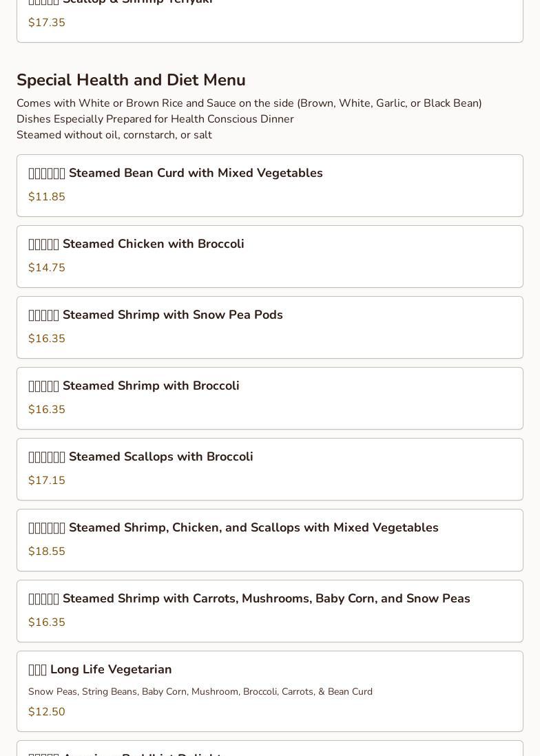
Task: Click the Special Health and Diet Menu heading
Action: click(131, 80)
